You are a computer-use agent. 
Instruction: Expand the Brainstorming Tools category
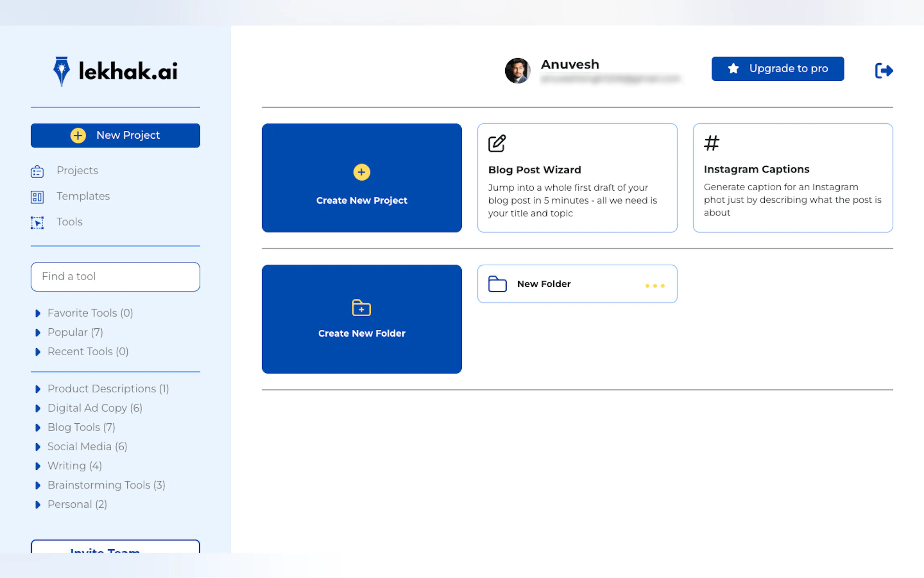point(37,485)
